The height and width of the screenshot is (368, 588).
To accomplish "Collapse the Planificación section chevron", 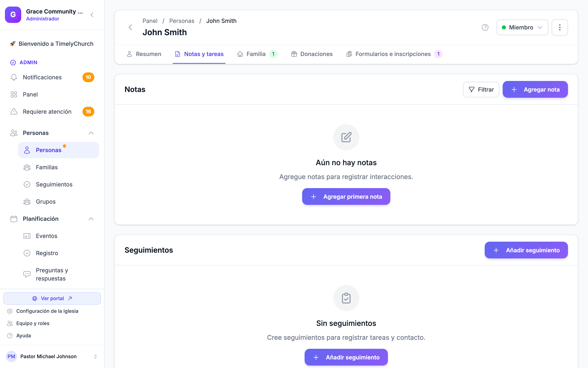I will (91, 219).
